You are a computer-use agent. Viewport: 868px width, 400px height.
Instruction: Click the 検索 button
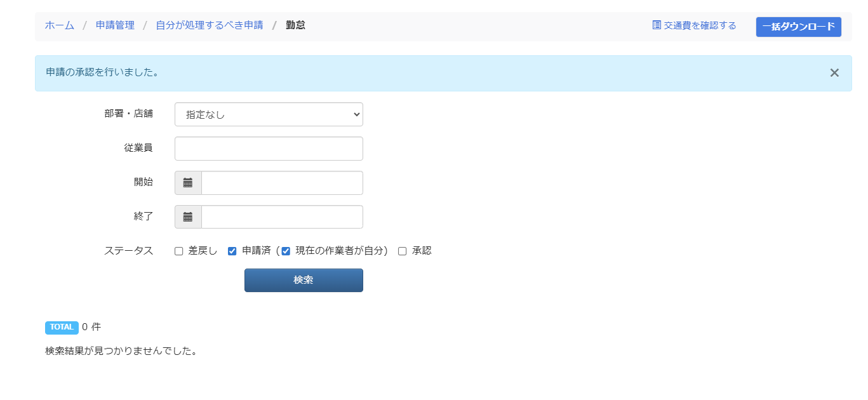[304, 280]
